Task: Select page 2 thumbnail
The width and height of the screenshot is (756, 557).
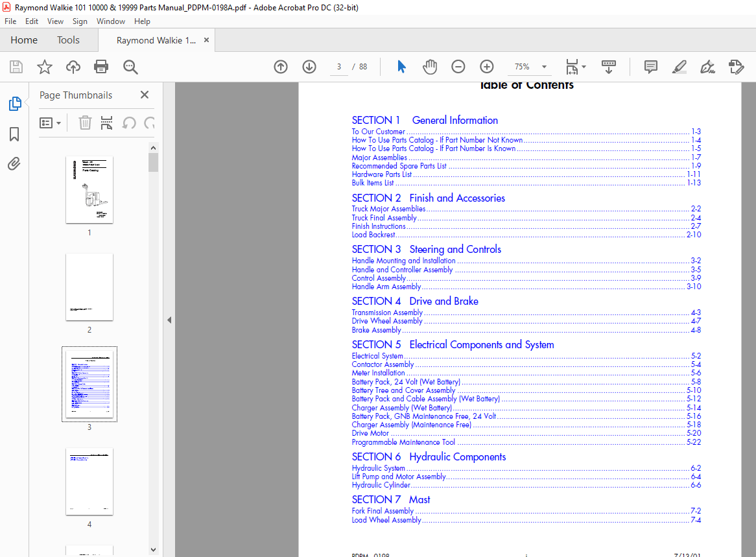Action: pos(89,287)
